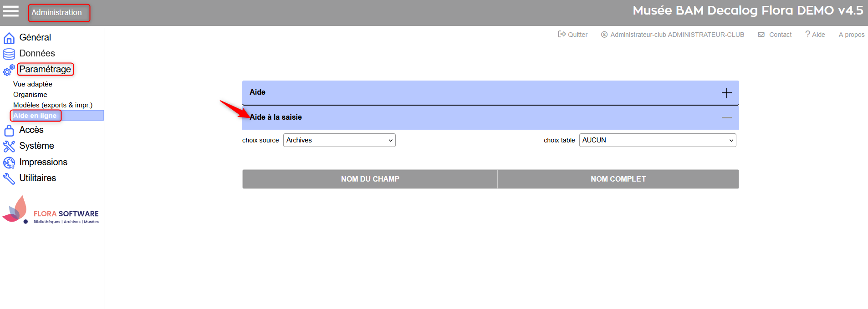Click the Quitter link

point(573,35)
